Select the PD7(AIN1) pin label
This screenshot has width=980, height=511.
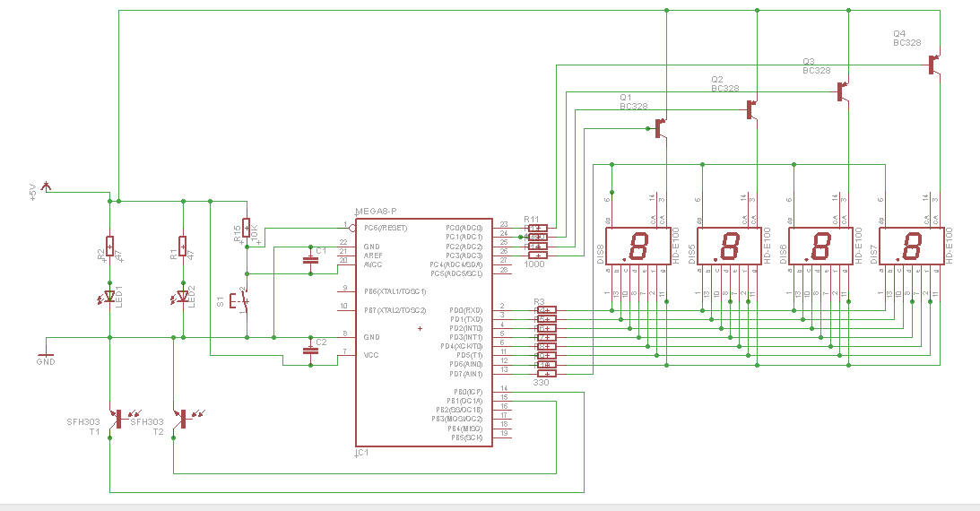466,374
